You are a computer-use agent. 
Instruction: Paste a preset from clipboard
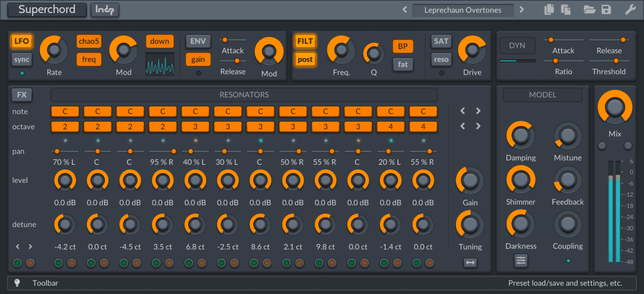pyautogui.click(x=566, y=9)
